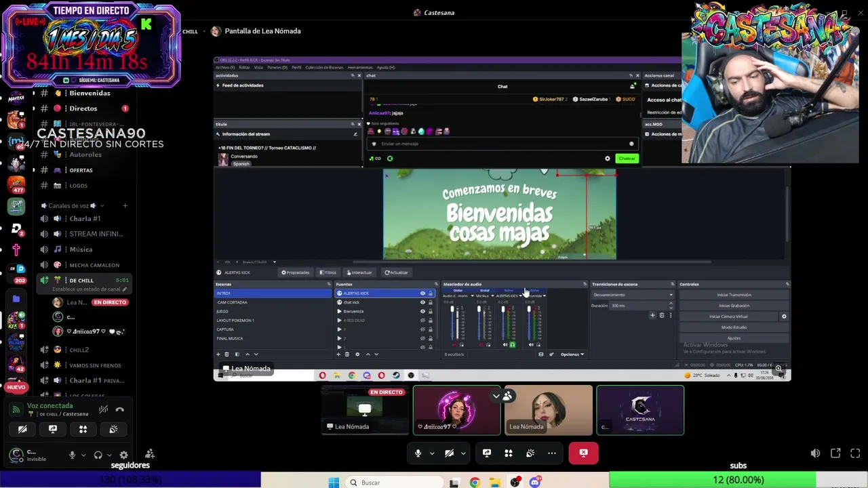
Task: Mute the ALERTAS KICK audio mixer channel
Action: coord(505,345)
